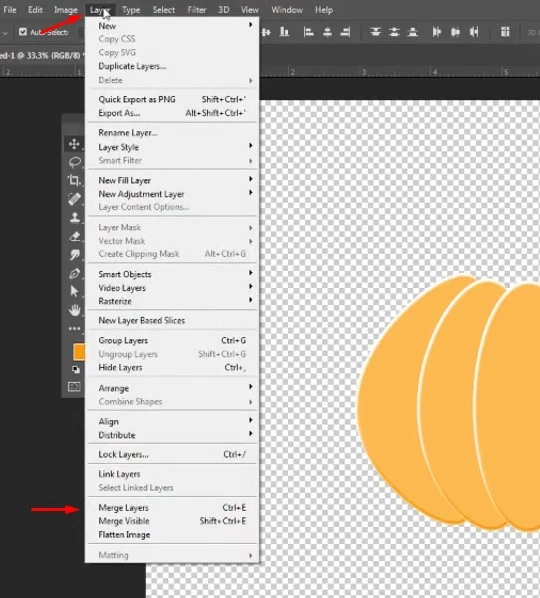Open the View menu

pyautogui.click(x=249, y=10)
